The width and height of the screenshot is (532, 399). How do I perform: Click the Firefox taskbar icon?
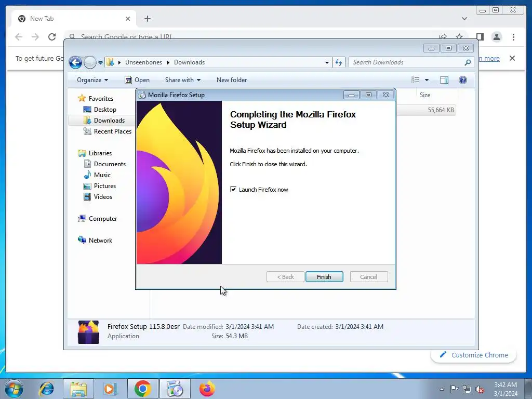(207, 389)
